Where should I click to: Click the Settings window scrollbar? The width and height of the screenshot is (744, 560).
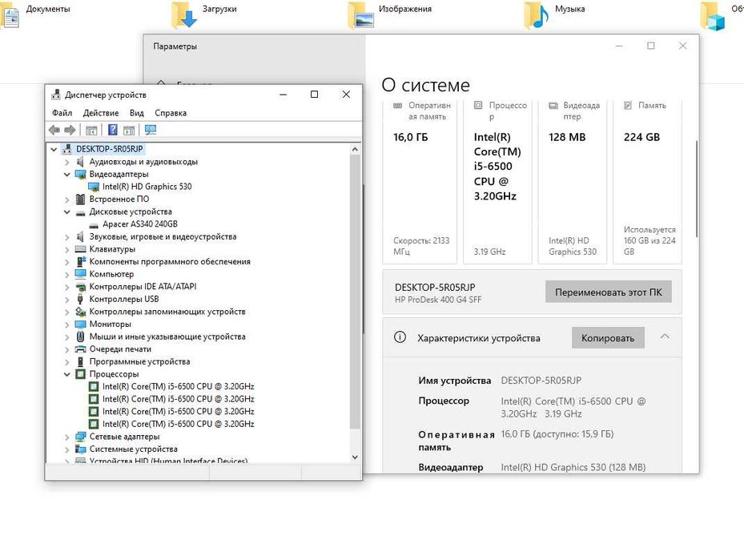pyautogui.click(x=697, y=189)
